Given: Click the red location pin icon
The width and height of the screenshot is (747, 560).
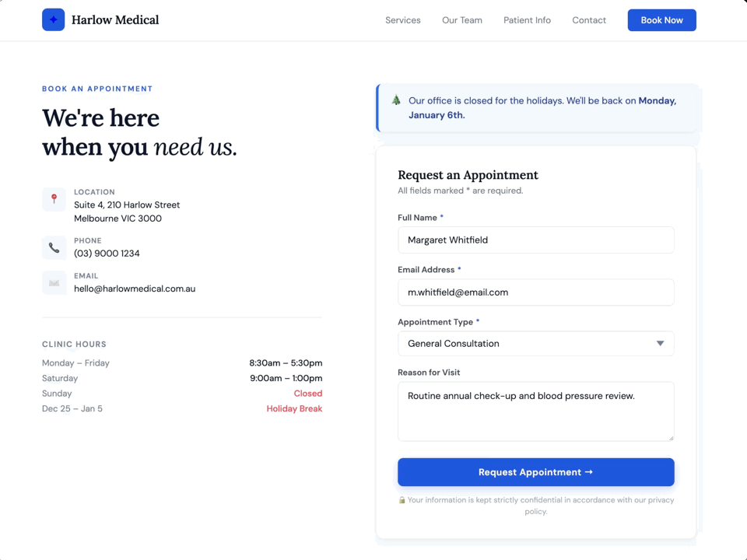Looking at the screenshot, I should tap(54, 200).
